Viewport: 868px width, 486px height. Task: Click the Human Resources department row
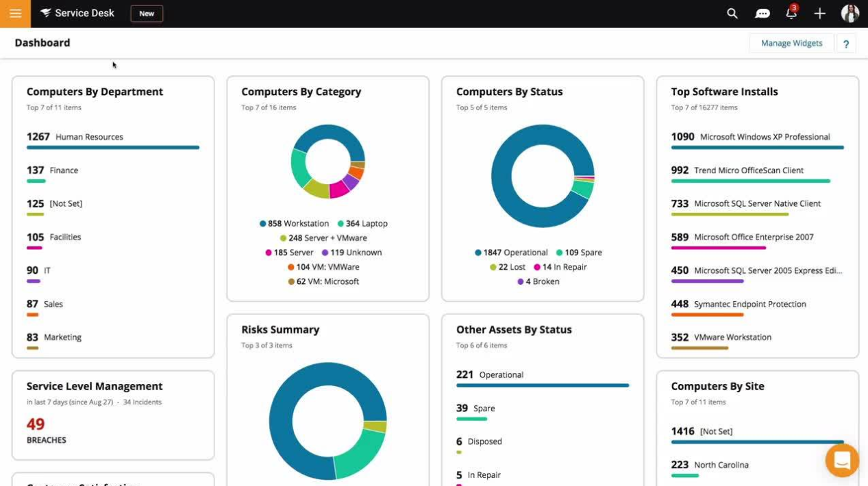pyautogui.click(x=113, y=139)
